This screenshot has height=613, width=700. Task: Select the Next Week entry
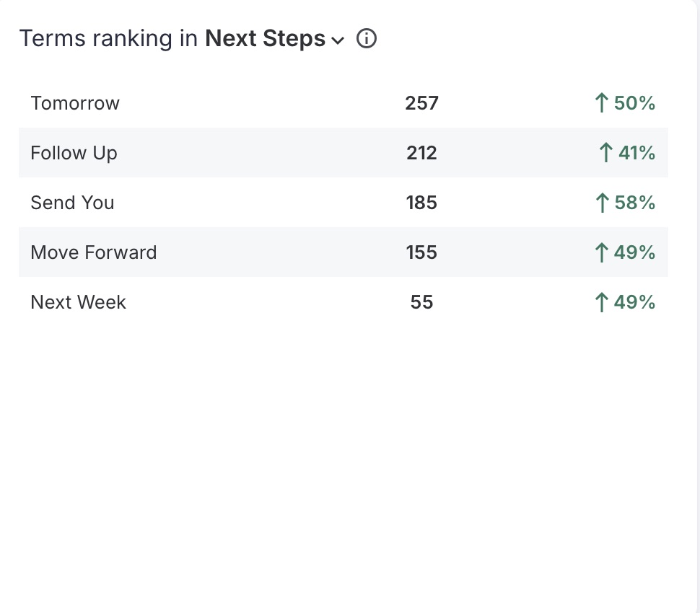[x=78, y=302]
